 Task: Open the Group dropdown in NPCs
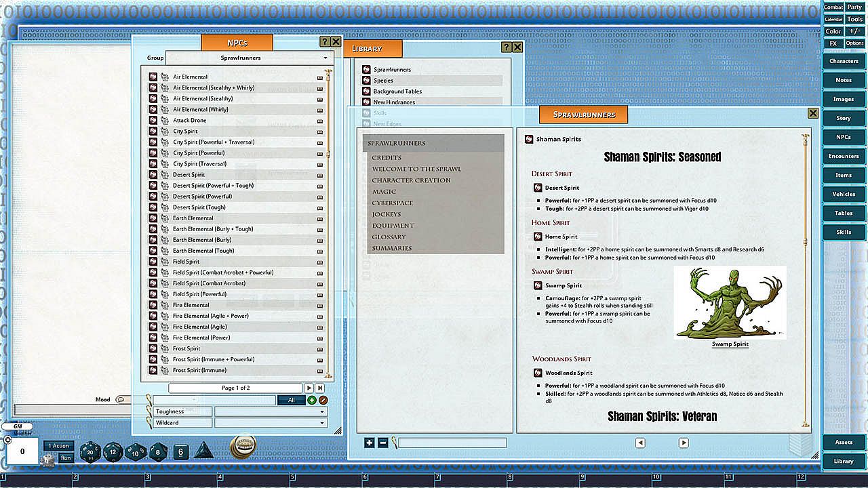click(250, 58)
